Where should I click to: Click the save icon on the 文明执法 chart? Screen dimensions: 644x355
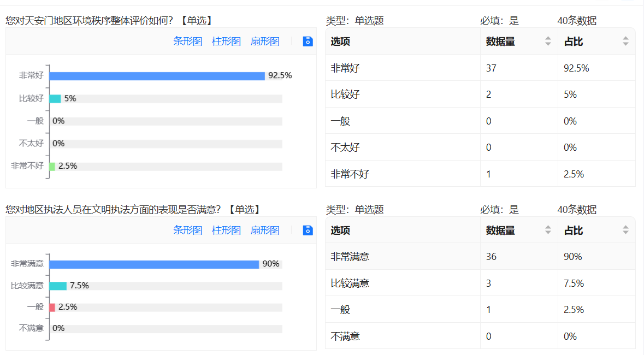(308, 230)
